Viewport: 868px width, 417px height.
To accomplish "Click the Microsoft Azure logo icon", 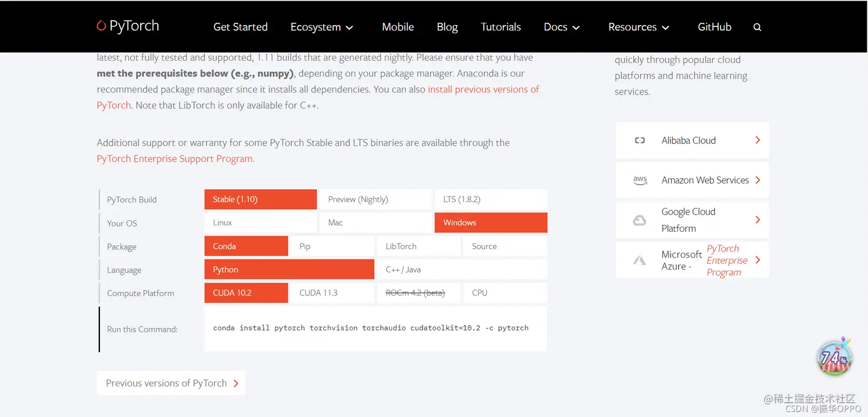I will [640, 260].
